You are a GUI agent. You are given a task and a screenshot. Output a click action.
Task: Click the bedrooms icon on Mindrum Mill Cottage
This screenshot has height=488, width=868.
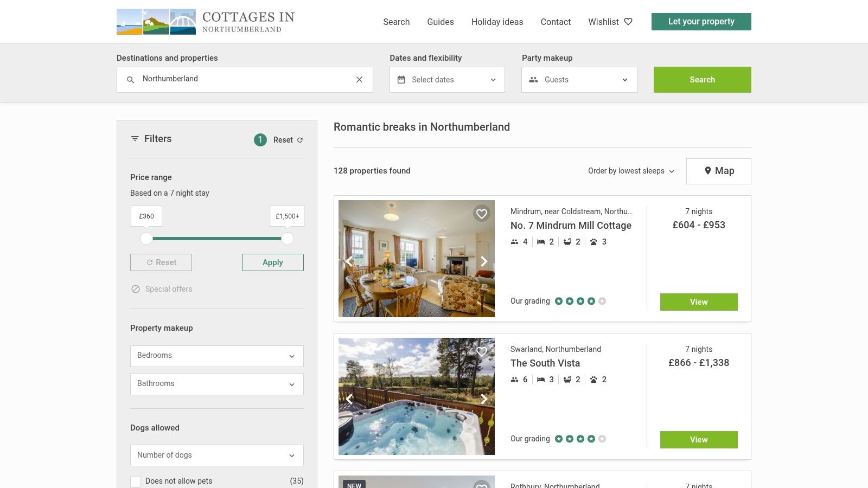(x=541, y=242)
